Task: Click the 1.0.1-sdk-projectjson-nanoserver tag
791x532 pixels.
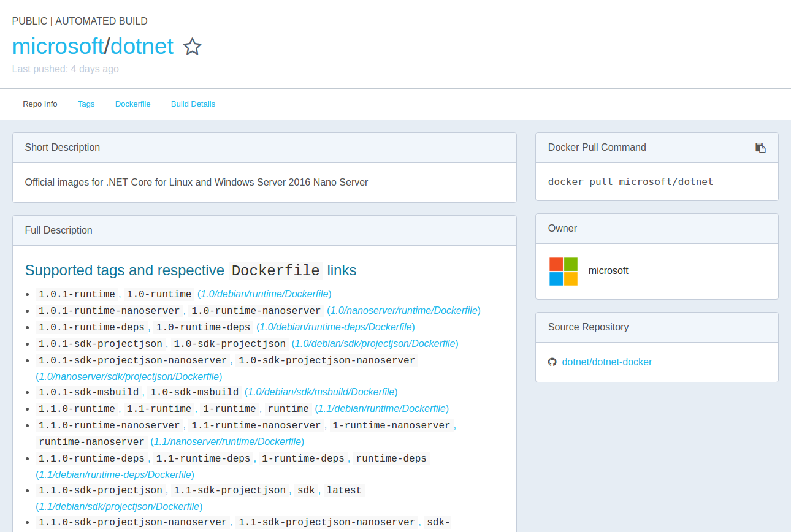Action: click(133, 360)
